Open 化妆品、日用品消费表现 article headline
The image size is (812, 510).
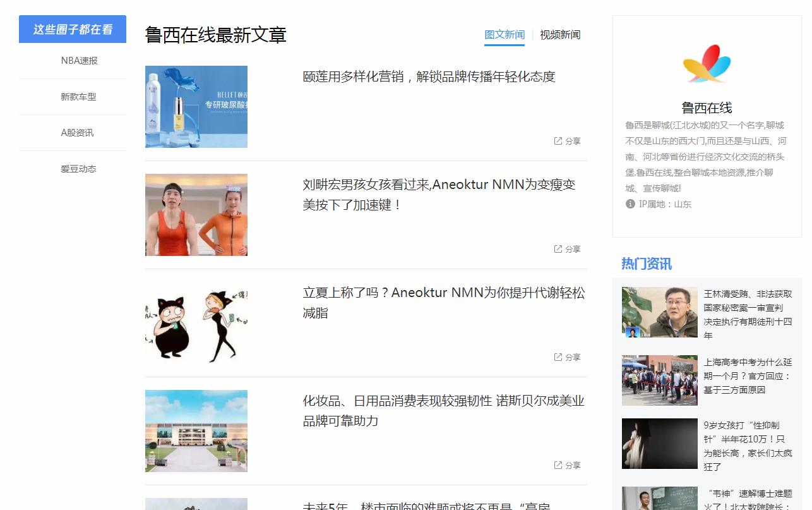tap(444, 411)
